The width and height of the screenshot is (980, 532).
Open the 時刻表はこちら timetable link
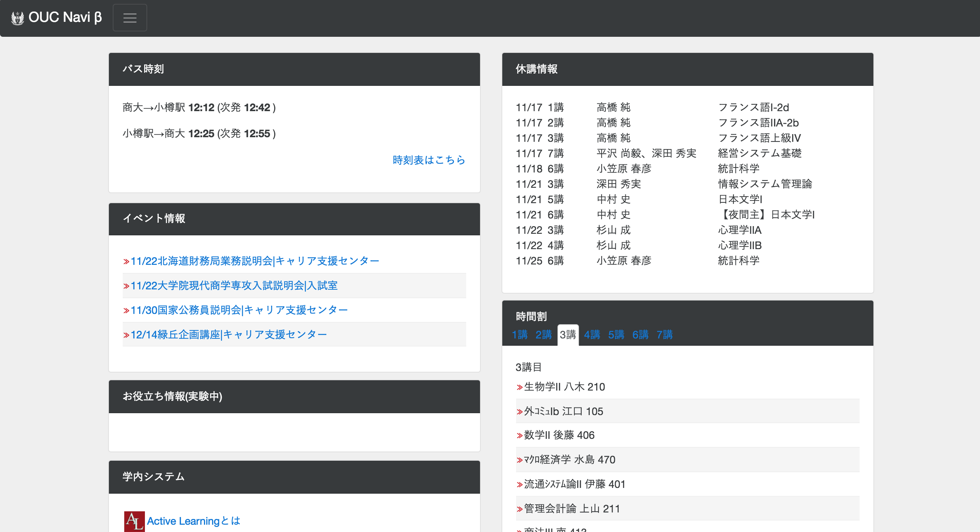(x=429, y=160)
